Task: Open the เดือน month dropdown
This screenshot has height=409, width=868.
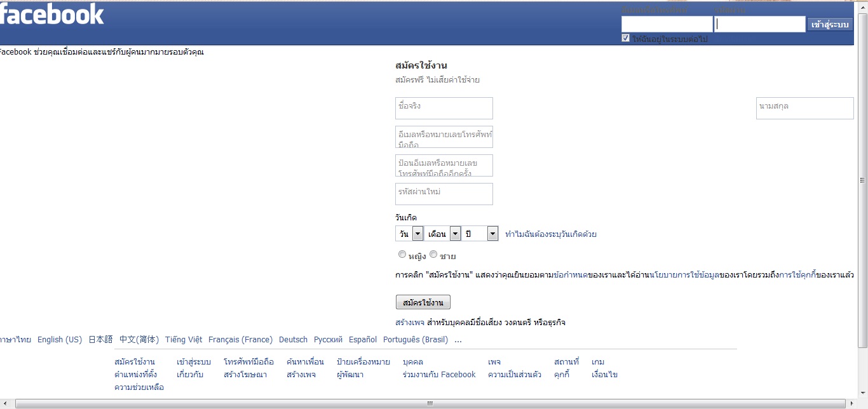Action: [x=442, y=234]
